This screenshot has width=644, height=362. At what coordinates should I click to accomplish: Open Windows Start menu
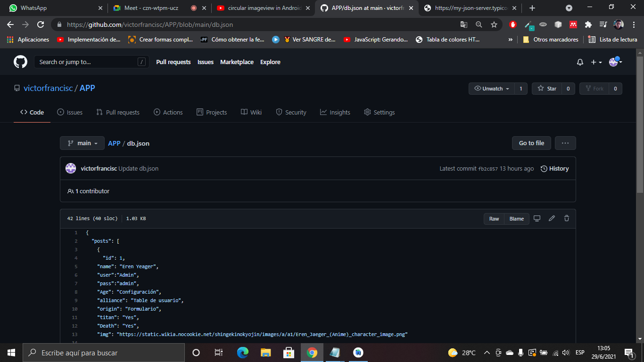pyautogui.click(x=11, y=353)
